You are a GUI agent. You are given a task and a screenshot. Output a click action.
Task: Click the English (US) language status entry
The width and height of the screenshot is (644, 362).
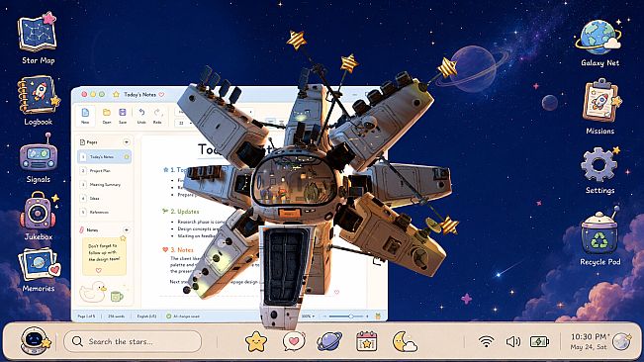(146, 317)
